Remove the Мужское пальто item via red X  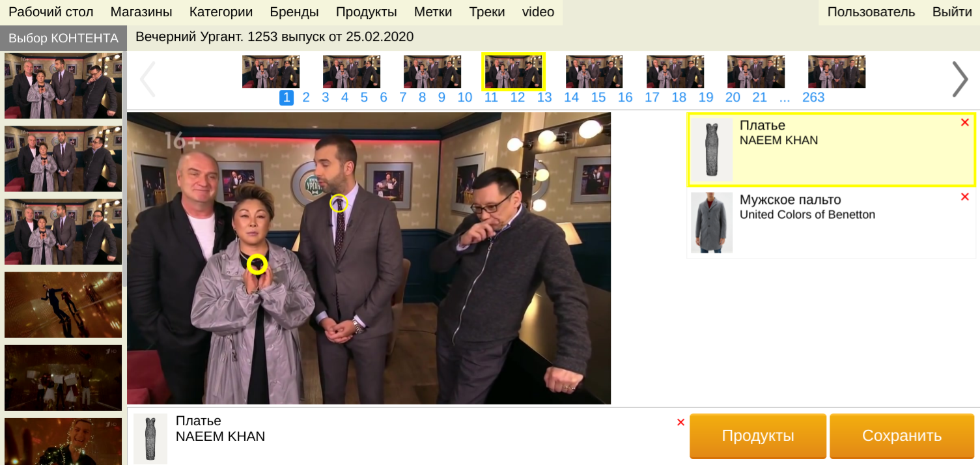point(964,197)
